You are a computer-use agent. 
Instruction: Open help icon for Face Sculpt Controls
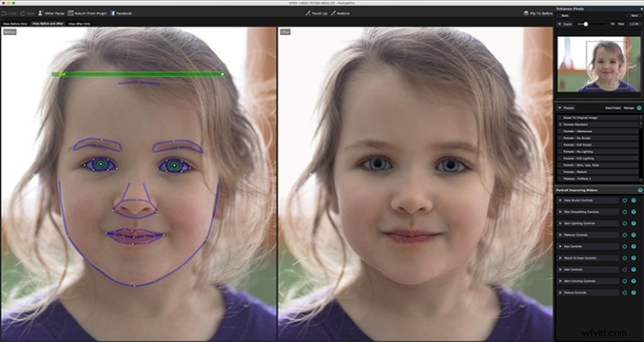[x=634, y=200]
